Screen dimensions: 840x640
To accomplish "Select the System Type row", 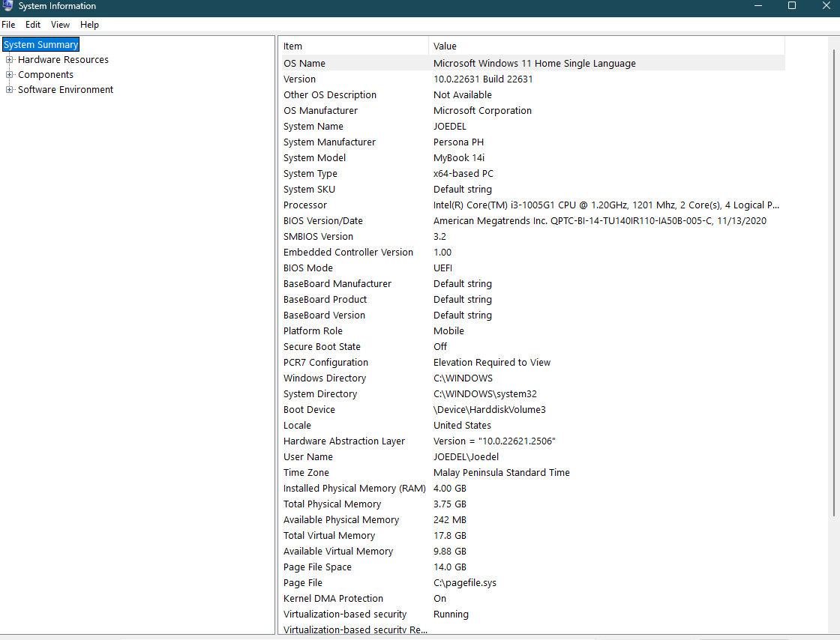I will click(x=533, y=173).
